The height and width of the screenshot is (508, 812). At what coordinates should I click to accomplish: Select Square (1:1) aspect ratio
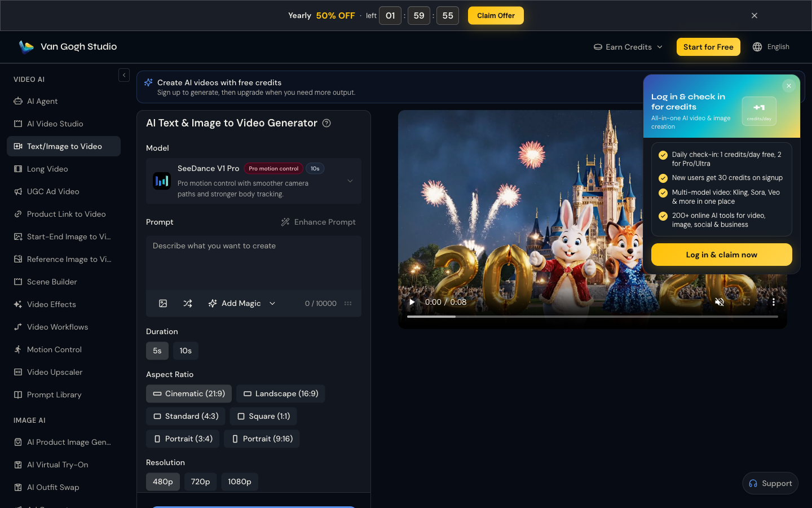pyautogui.click(x=263, y=416)
